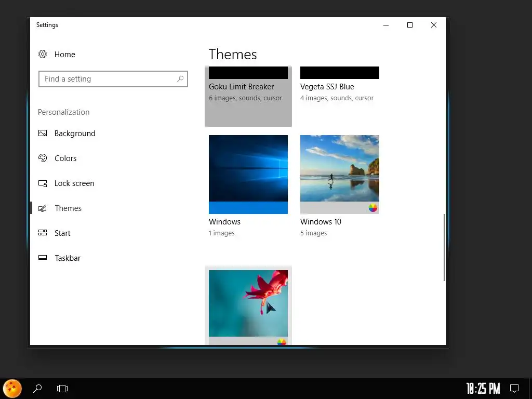Click '6 images, sounds, cursor' text

[245, 98]
